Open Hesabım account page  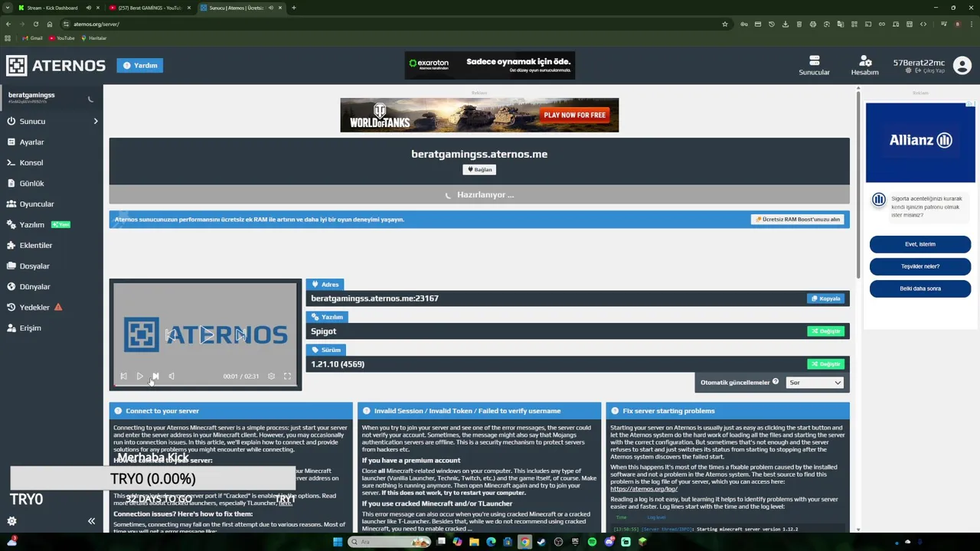(865, 65)
